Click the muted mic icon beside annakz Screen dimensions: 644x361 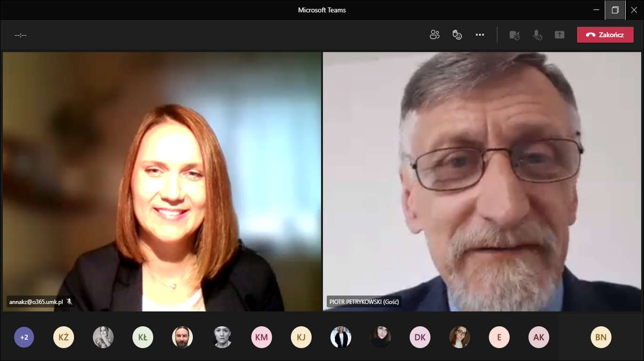tap(69, 302)
